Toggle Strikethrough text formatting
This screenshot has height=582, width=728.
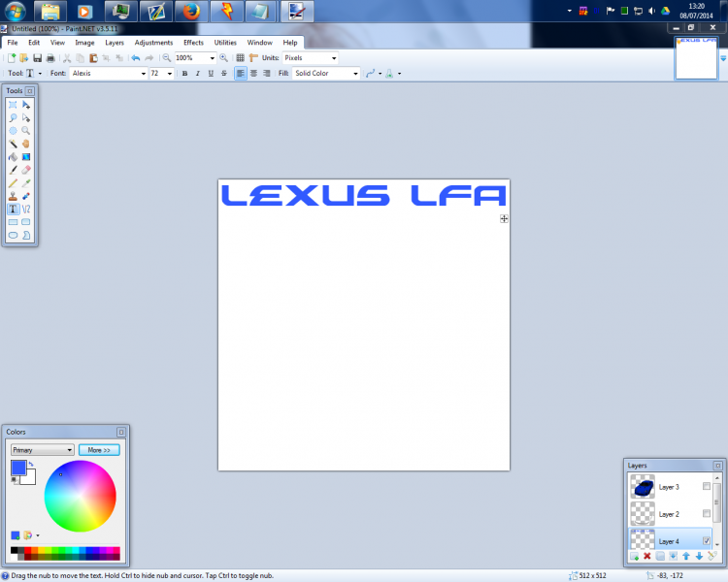click(224, 74)
